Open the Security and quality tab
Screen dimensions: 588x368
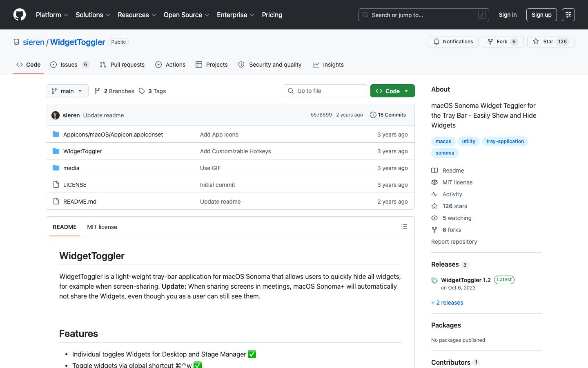tap(270, 65)
